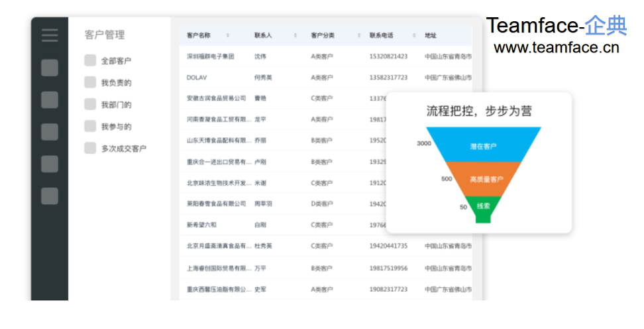Click funnel card title 流程把控，步步为营
This screenshot has width=644, height=329.
point(479,111)
